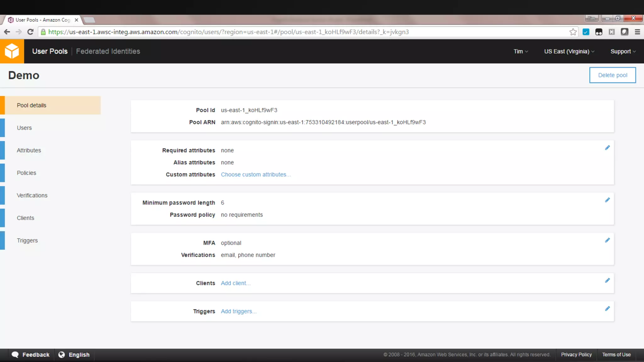Click the Cognito cube logo icon
Image resolution: width=644 pixels, height=362 pixels.
[12, 51]
